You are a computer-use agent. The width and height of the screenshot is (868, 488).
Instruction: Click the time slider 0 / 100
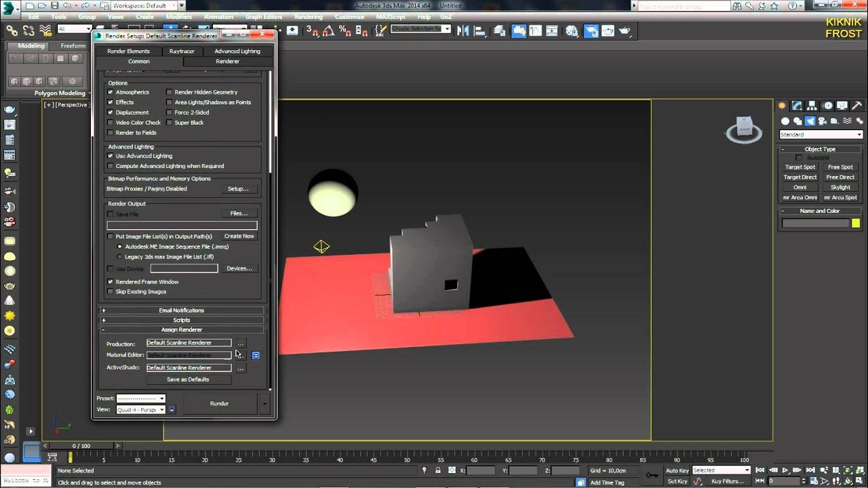point(81,445)
